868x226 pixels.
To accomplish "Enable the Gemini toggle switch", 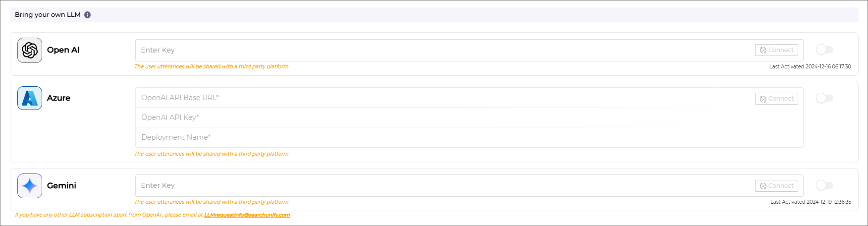I will pos(824,185).
